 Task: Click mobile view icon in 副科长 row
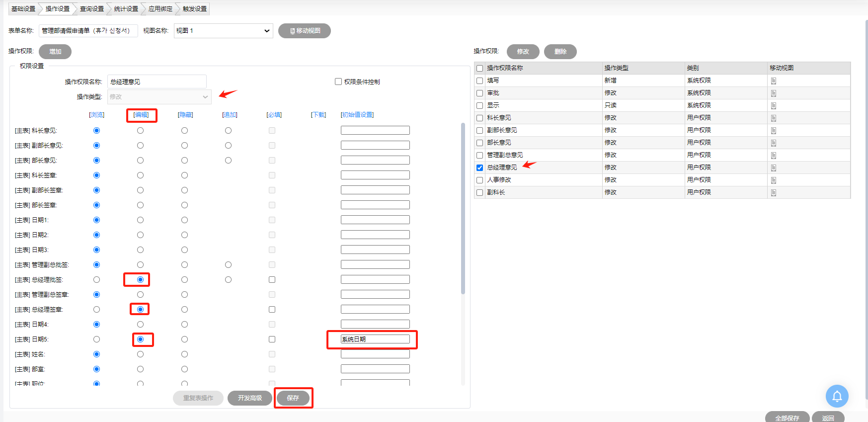coord(774,192)
